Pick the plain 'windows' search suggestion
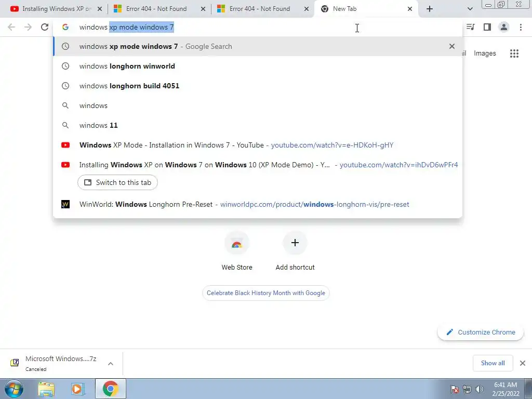532x399 pixels. (x=258, y=105)
